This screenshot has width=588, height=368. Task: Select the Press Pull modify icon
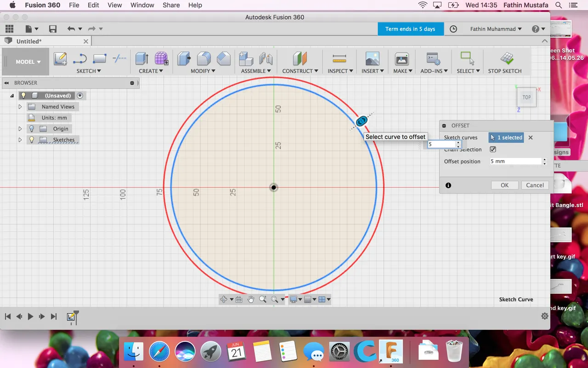point(184,58)
